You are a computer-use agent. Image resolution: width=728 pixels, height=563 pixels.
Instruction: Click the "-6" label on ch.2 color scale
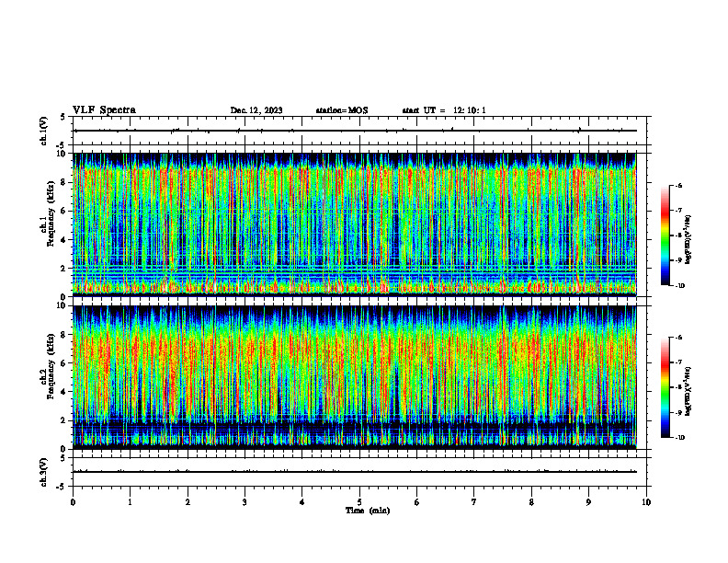click(678, 338)
